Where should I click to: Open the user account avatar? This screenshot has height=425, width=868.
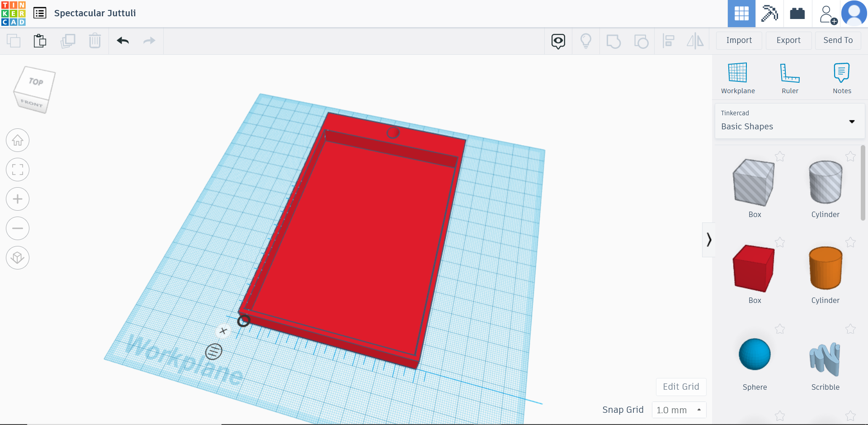(854, 14)
